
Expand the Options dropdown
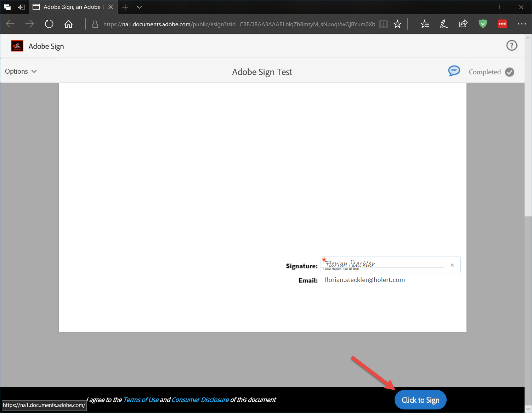[x=21, y=71]
